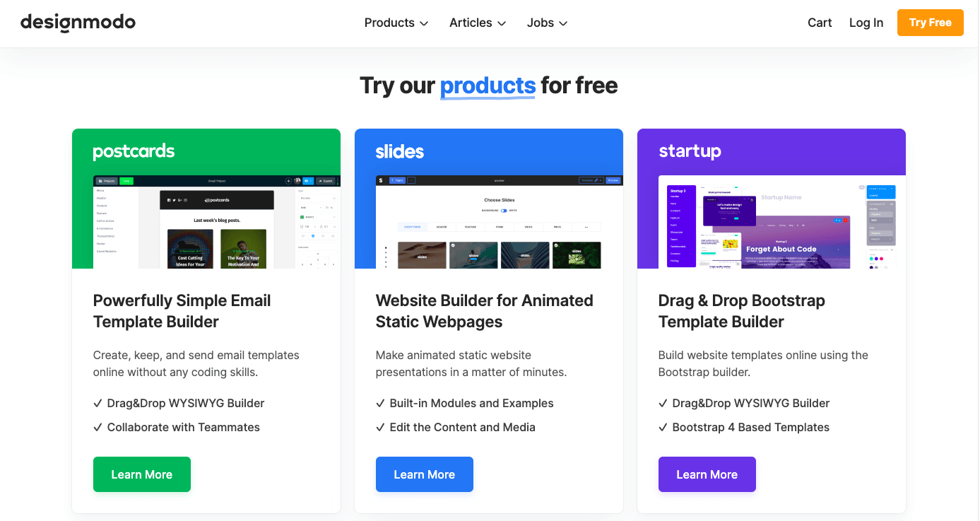Click the highlighted 'products' link in heading
The height and width of the screenshot is (521, 980).
pos(488,86)
